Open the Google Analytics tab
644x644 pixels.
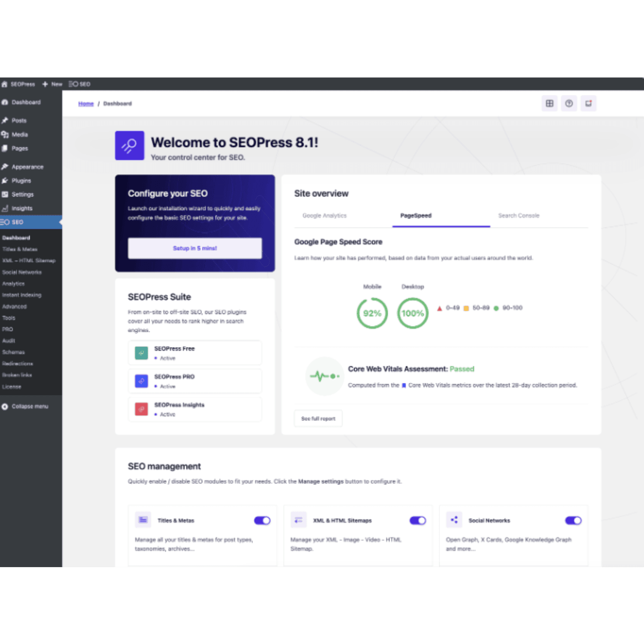[324, 216]
